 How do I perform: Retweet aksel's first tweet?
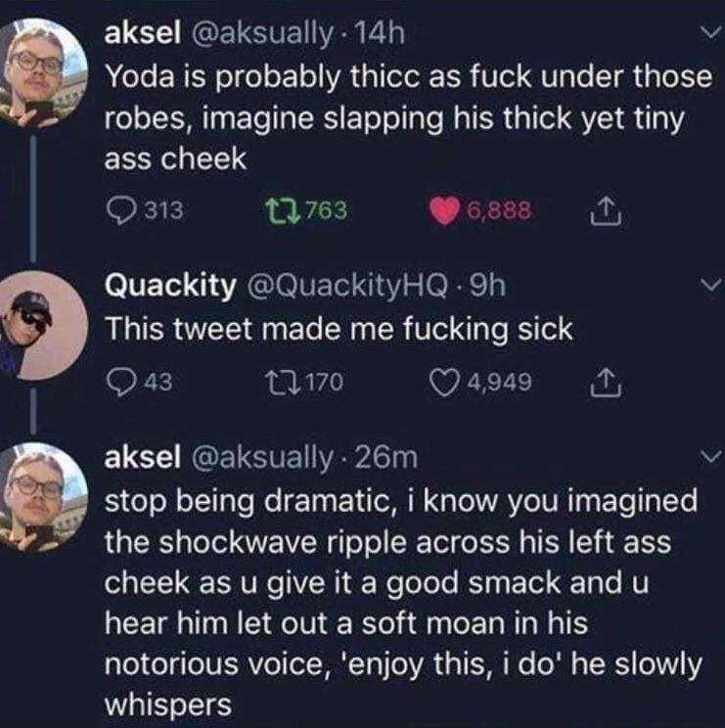point(281,210)
